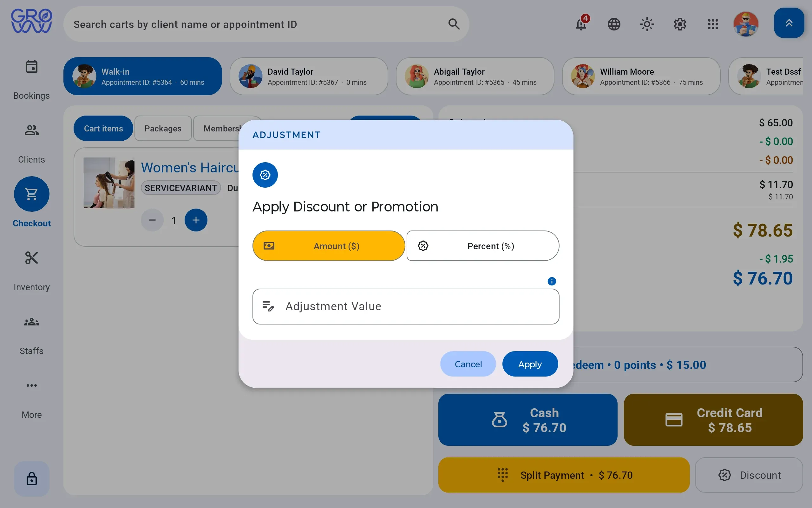812x508 pixels.
Task: Click the Discount button
Action: [x=749, y=475]
